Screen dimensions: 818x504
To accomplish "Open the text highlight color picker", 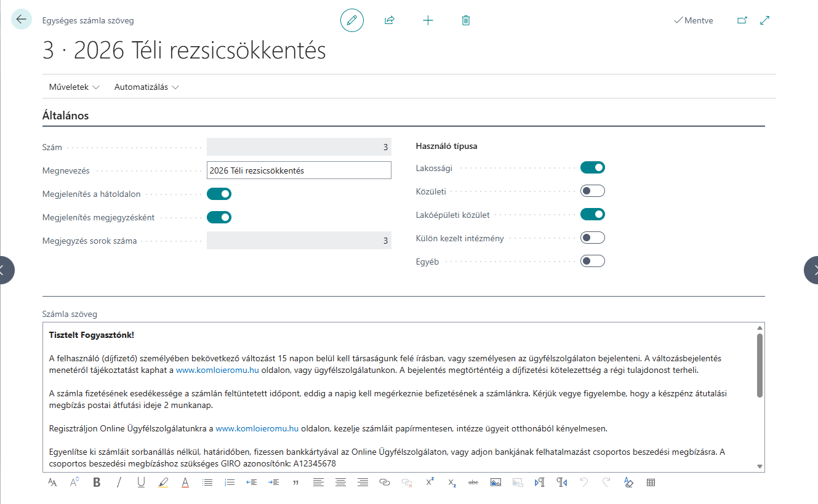I will tap(163, 482).
